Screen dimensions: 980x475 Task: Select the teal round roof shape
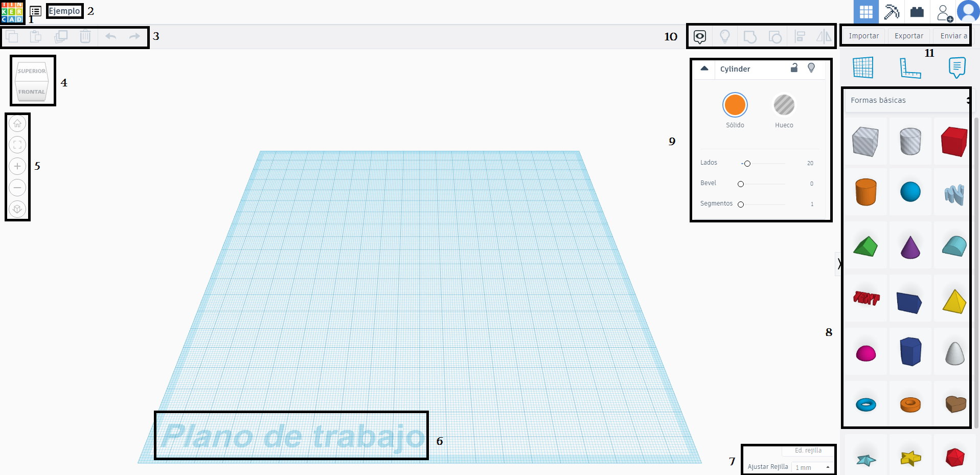[x=954, y=246]
